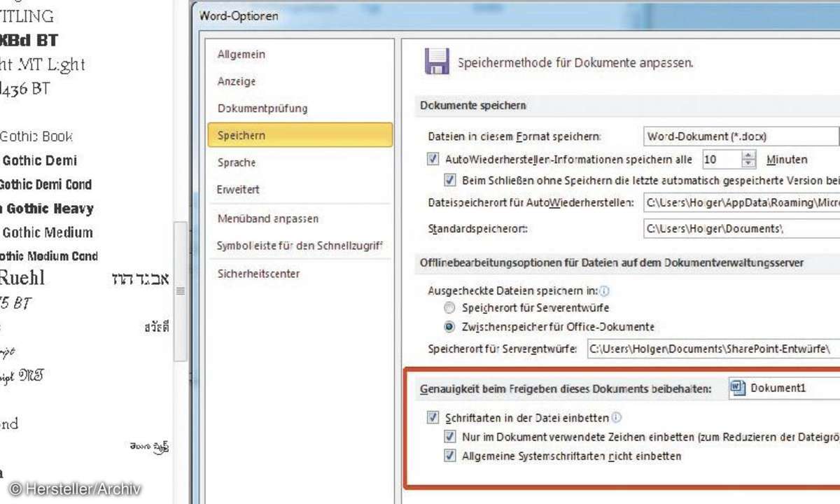Viewport: 840px width, 504px height.
Task: Uncheck Schriftarten in der Datei einbetten
Action: tap(433, 419)
